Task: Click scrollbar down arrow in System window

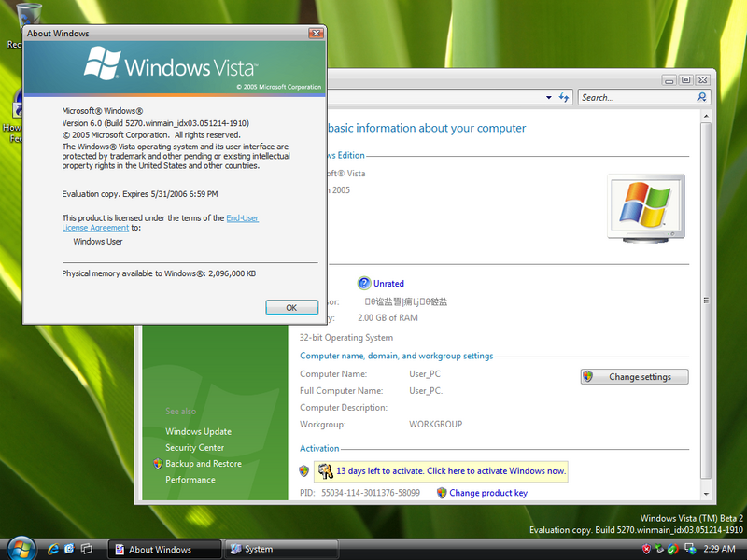Action: point(706,494)
